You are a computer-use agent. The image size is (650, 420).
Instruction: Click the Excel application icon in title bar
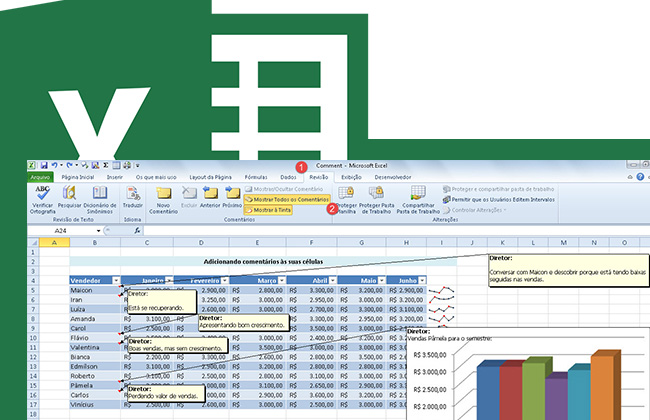32,165
